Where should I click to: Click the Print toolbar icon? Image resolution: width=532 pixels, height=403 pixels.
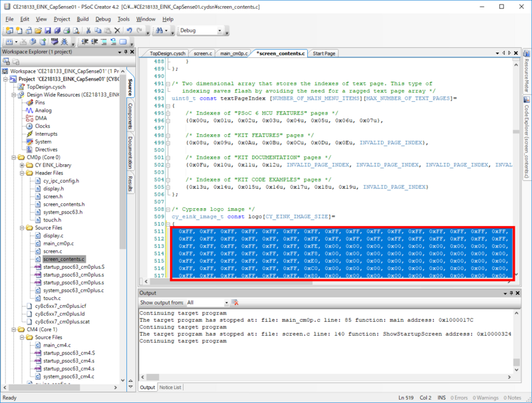(66, 31)
